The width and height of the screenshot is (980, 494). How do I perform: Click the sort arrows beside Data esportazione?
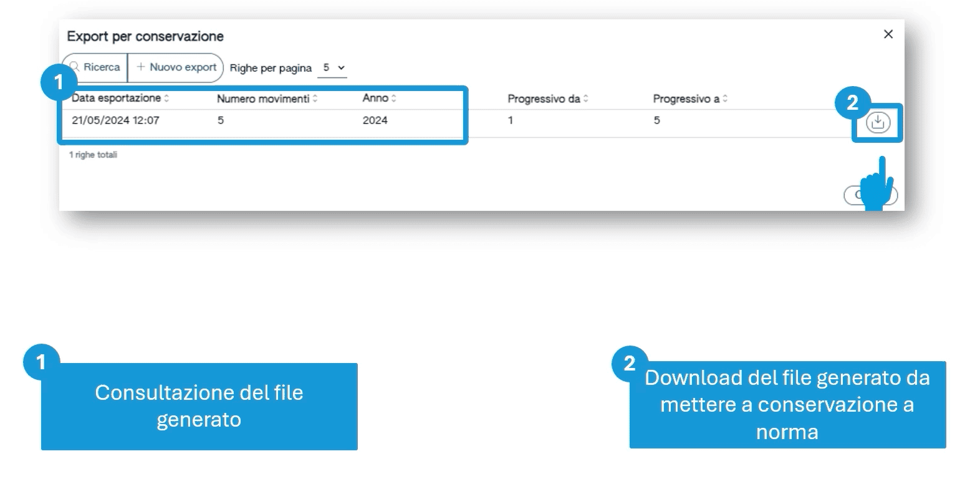click(x=166, y=99)
